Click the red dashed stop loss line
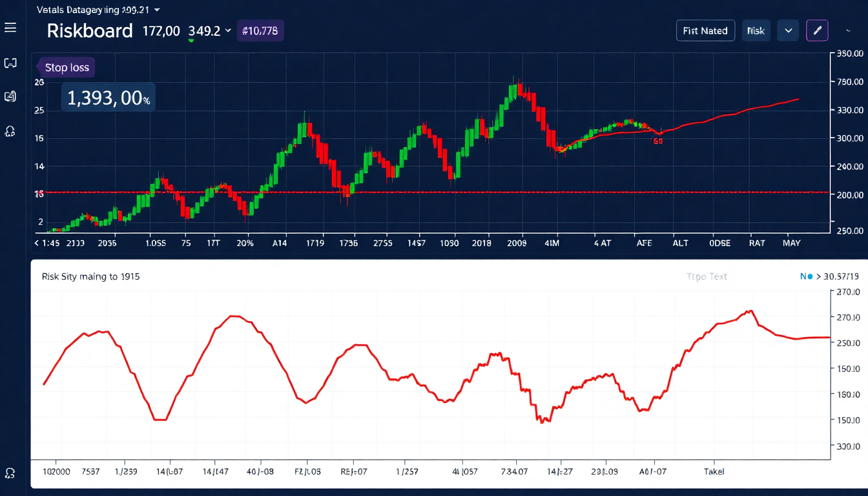Screen dimensions: 868x496 452,192
